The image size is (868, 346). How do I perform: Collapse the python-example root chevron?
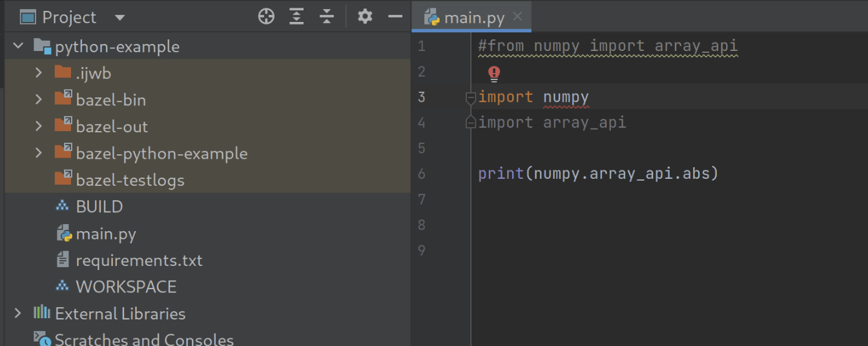coord(18,46)
